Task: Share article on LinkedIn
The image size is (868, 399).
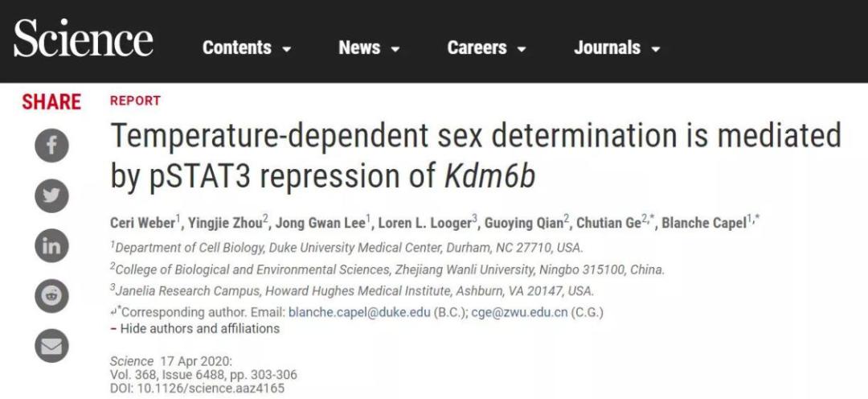Action: [51, 245]
